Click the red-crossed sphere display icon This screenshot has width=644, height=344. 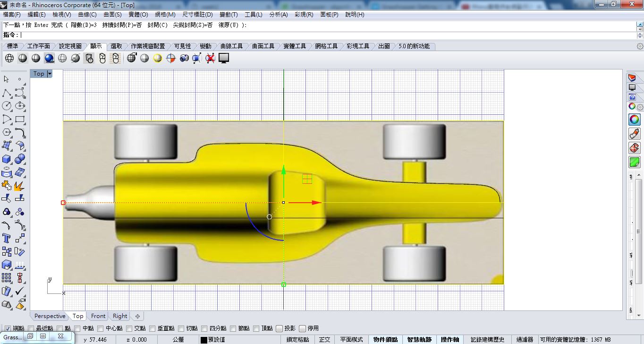[x=210, y=58]
